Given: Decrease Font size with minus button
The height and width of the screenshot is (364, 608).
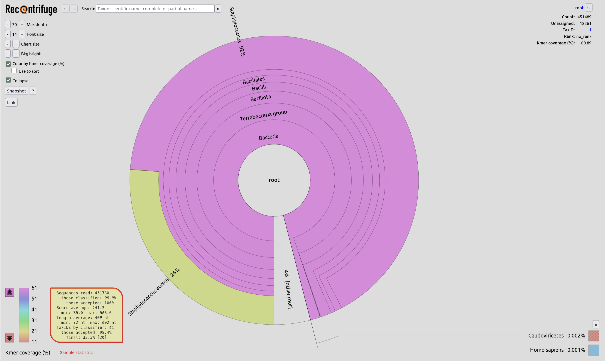Looking at the screenshot, I should pyautogui.click(x=8, y=34).
